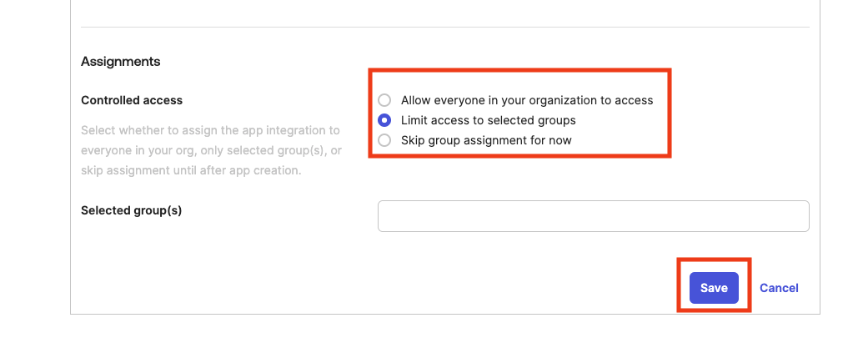Click the 'Select whether to assign' help text

coord(211,151)
